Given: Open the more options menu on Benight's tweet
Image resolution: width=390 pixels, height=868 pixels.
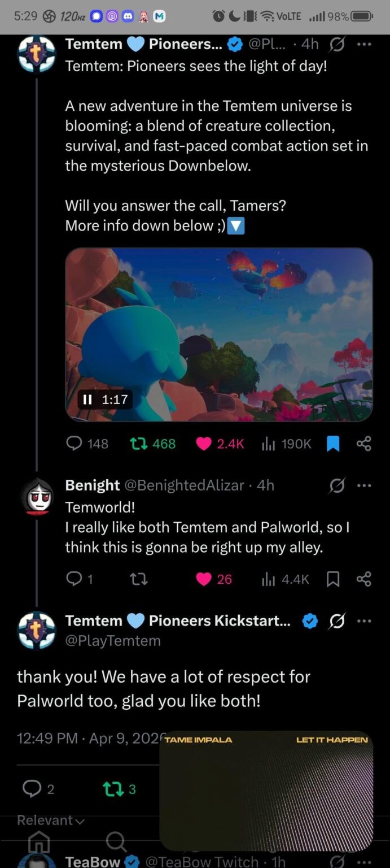Looking at the screenshot, I should (364, 485).
